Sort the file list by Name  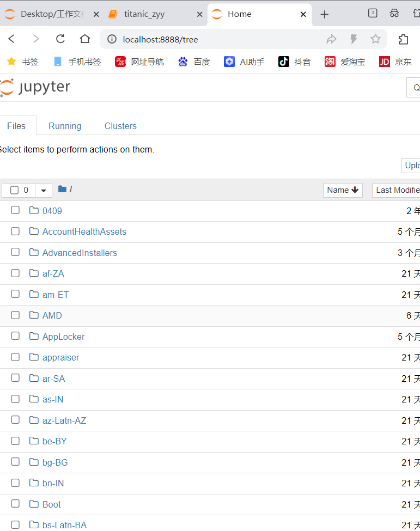coord(342,190)
